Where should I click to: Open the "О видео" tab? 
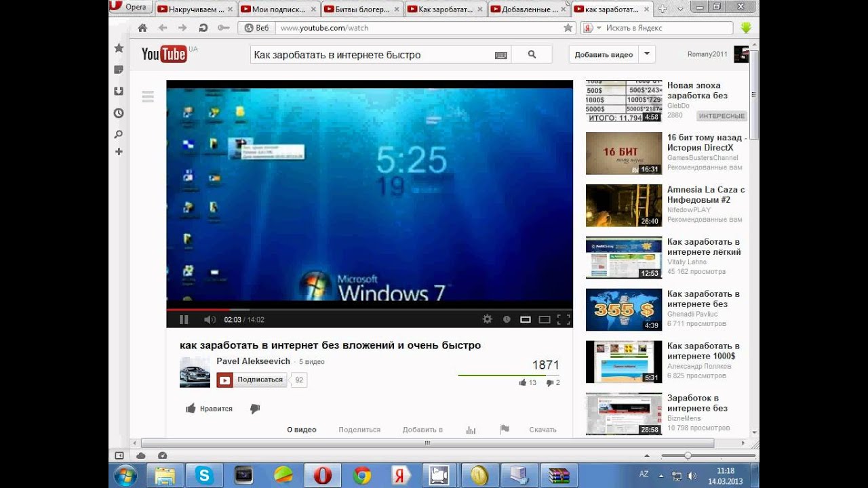pyautogui.click(x=302, y=430)
